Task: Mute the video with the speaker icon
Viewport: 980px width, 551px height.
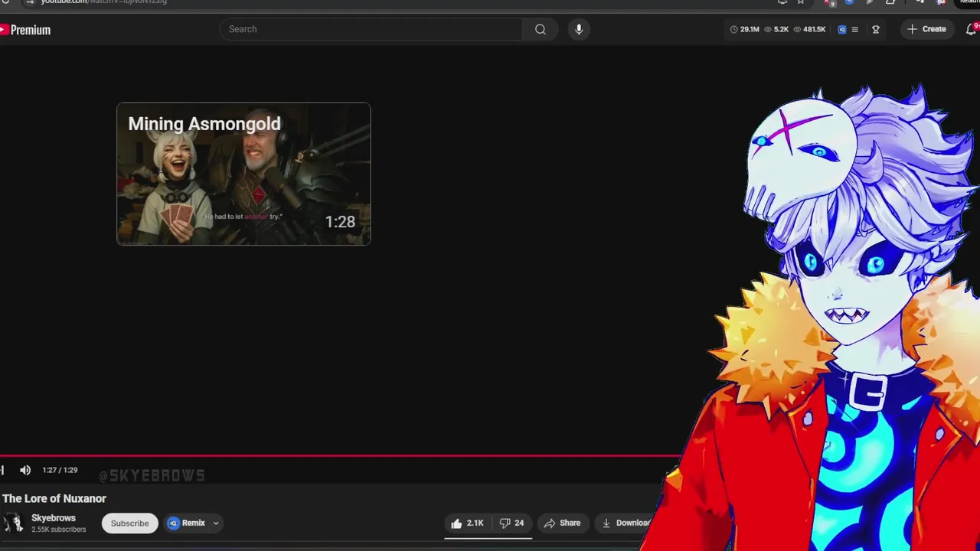Action: (x=25, y=470)
